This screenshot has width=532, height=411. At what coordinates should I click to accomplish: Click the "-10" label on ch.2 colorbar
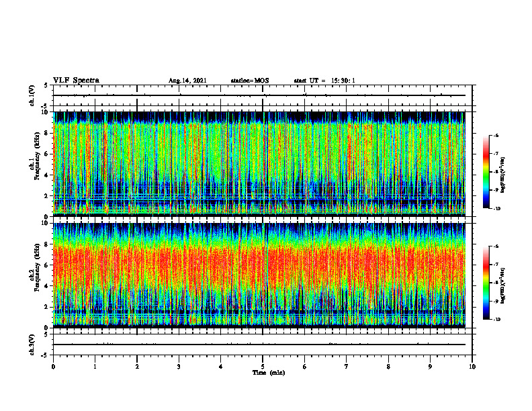pyautogui.click(x=497, y=320)
